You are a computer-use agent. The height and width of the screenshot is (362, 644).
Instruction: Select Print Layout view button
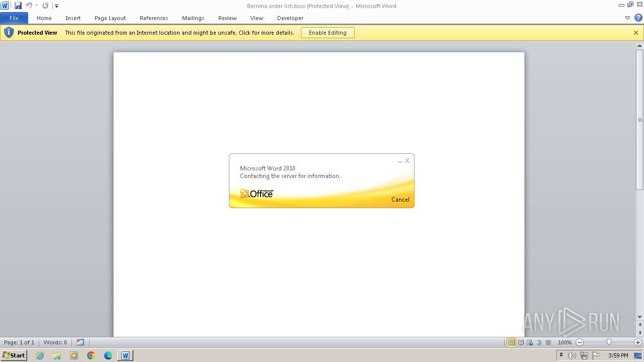click(x=512, y=342)
